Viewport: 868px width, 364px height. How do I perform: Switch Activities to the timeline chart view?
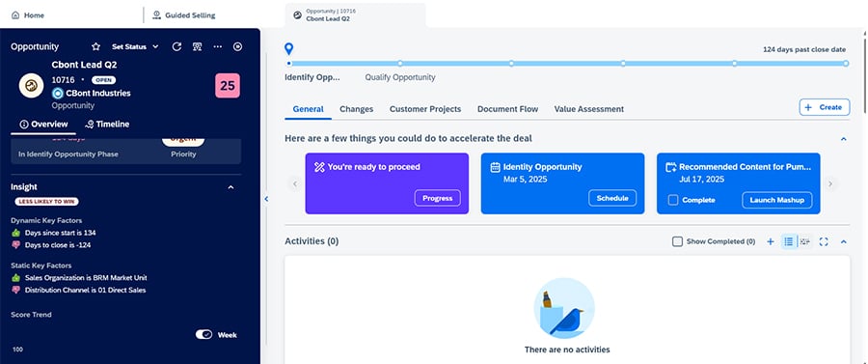click(x=805, y=241)
